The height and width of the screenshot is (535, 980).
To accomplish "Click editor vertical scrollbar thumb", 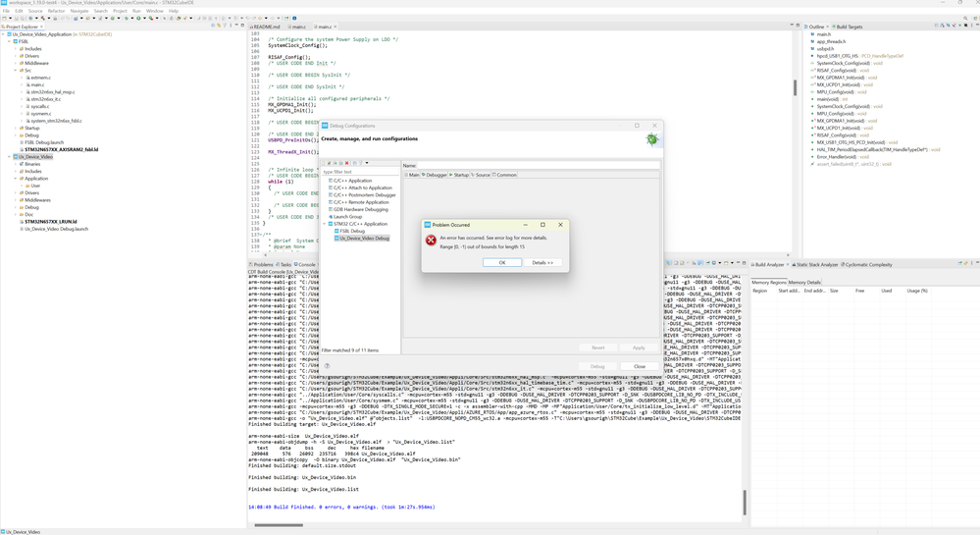I will (x=795, y=87).
